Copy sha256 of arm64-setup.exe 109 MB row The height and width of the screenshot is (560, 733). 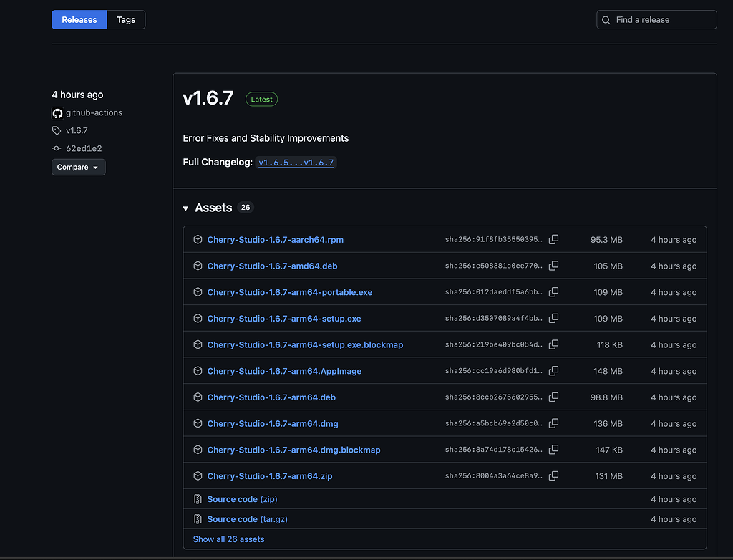pyautogui.click(x=553, y=318)
